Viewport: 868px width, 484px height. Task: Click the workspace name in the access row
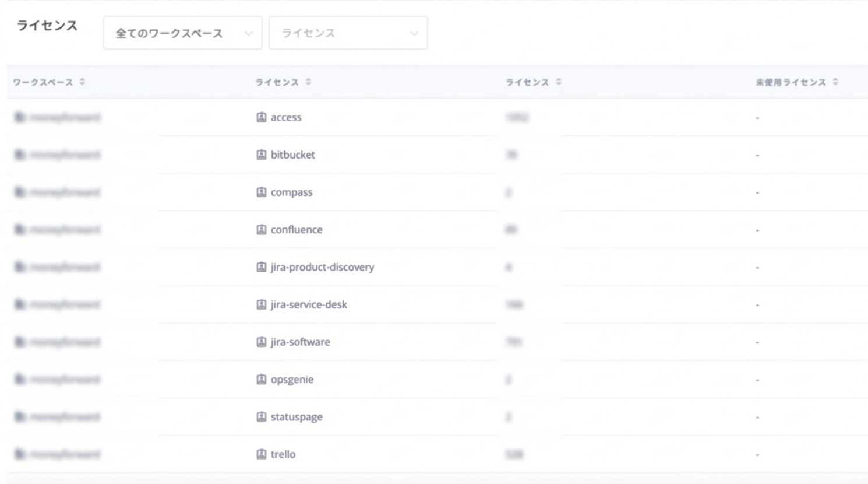point(65,117)
